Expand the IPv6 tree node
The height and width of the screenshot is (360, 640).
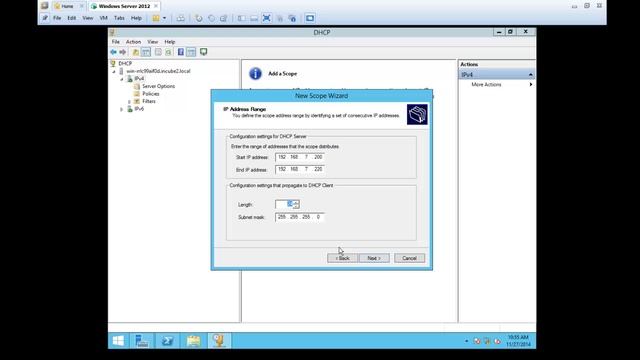click(122, 109)
